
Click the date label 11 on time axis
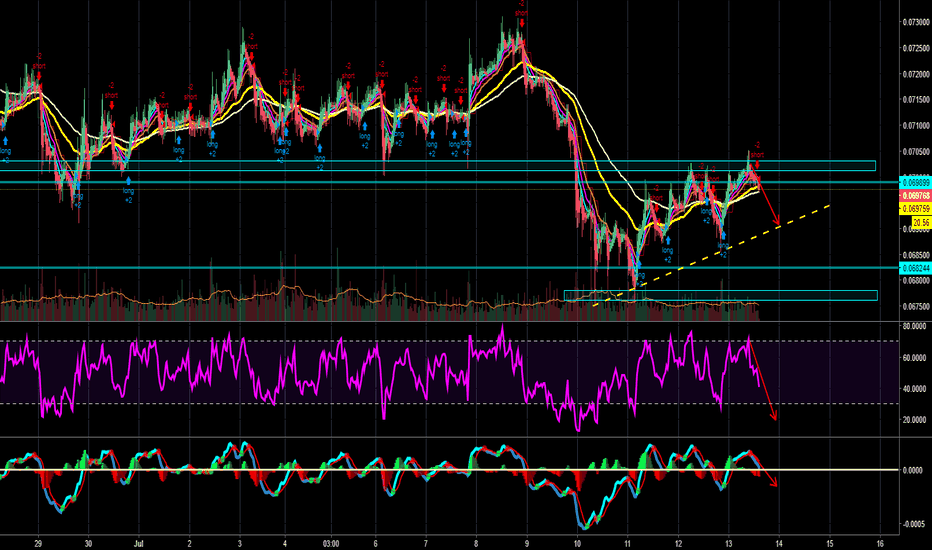[x=628, y=543]
